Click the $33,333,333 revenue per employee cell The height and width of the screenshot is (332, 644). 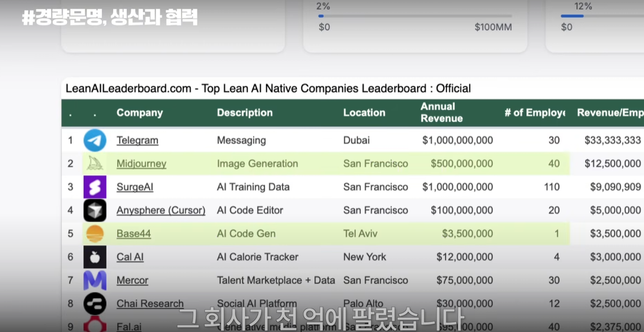613,140
